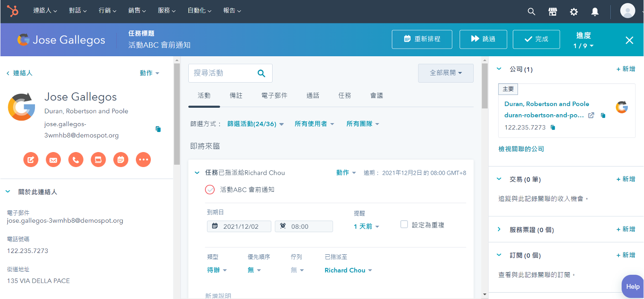Open 全部展開 dropdown
The width and height of the screenshot is (644, 299).
[446, 73]
